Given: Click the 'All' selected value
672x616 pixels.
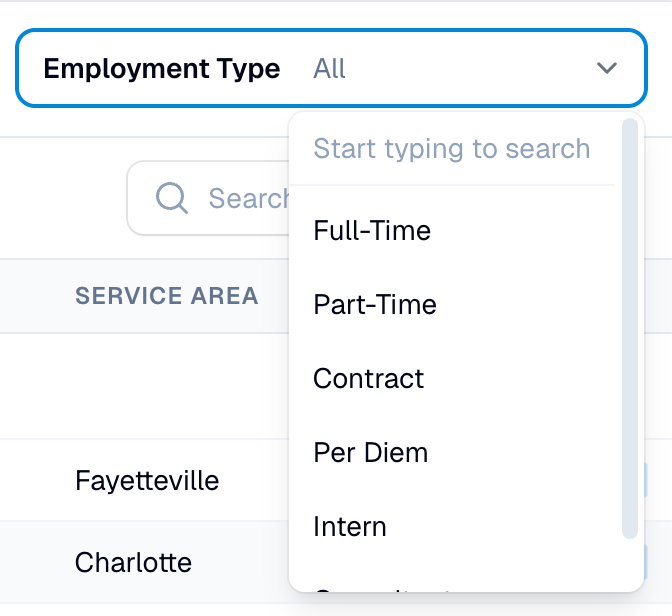Looking at the screenshot, I should pyautogui.click(x=329, y=69).
